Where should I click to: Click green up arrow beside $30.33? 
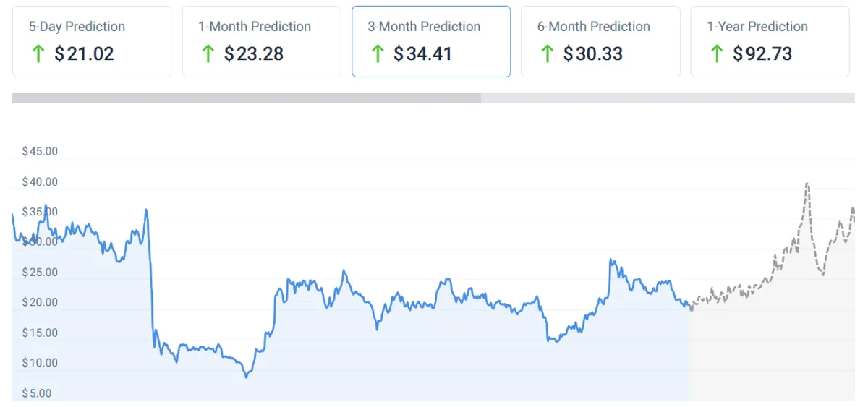tap(547, 53)
